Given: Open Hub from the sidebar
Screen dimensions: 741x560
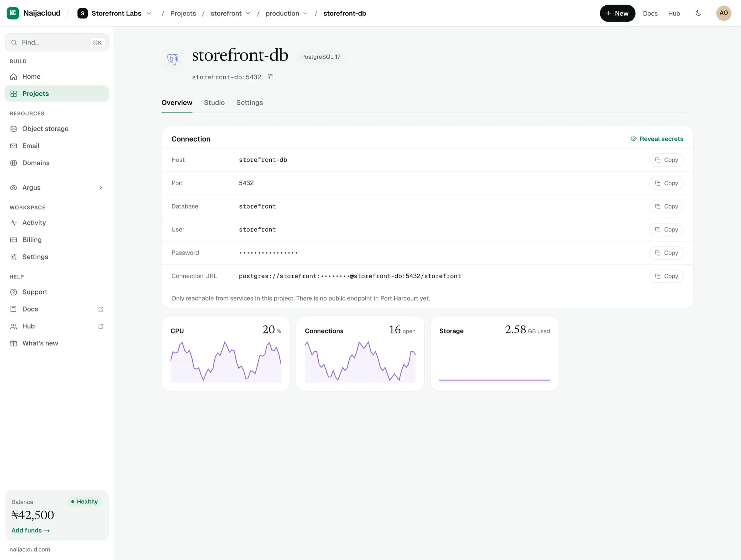Looking at the screenshot, I should pos(57,326).
